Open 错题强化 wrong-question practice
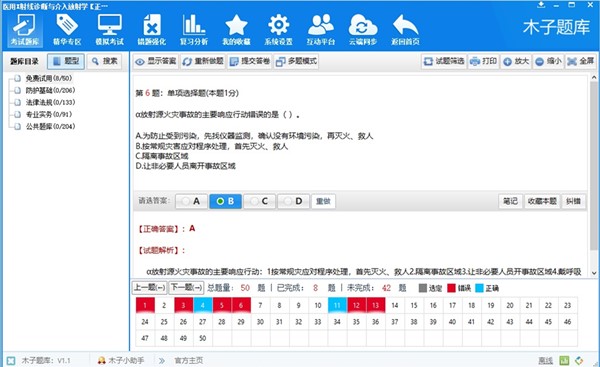This screenshot has height=367, width=600. [x=152, y=30]
